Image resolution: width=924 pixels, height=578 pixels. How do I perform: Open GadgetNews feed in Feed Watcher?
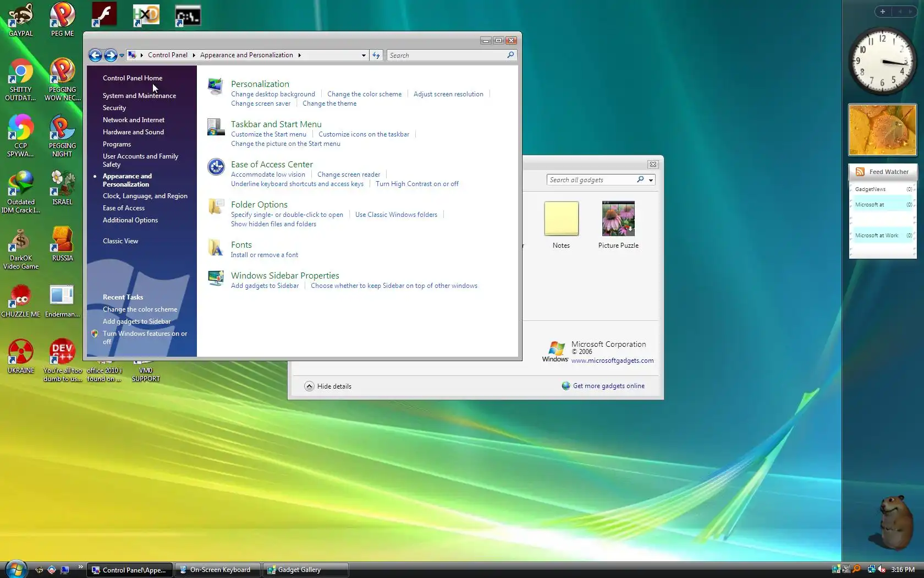[x=883, y=189]
